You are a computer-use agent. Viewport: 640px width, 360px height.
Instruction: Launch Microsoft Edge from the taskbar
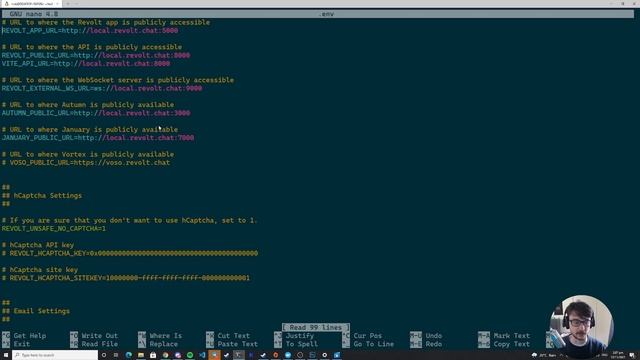click(129, 355)
